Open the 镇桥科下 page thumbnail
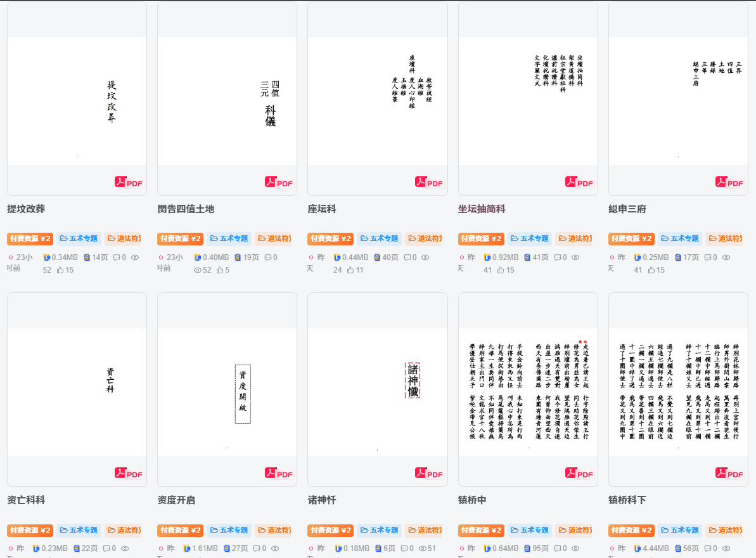 pos(679,390)
